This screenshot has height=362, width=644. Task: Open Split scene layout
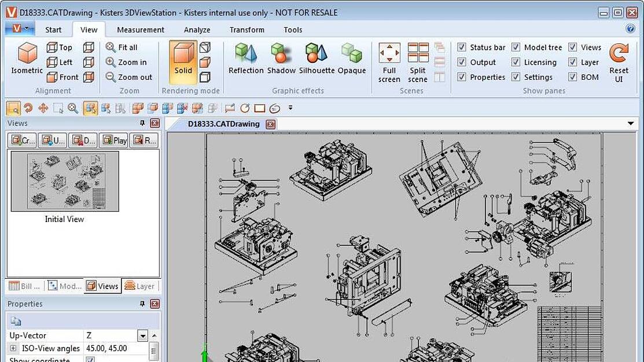pyautogui.click(x=418, y=54)
